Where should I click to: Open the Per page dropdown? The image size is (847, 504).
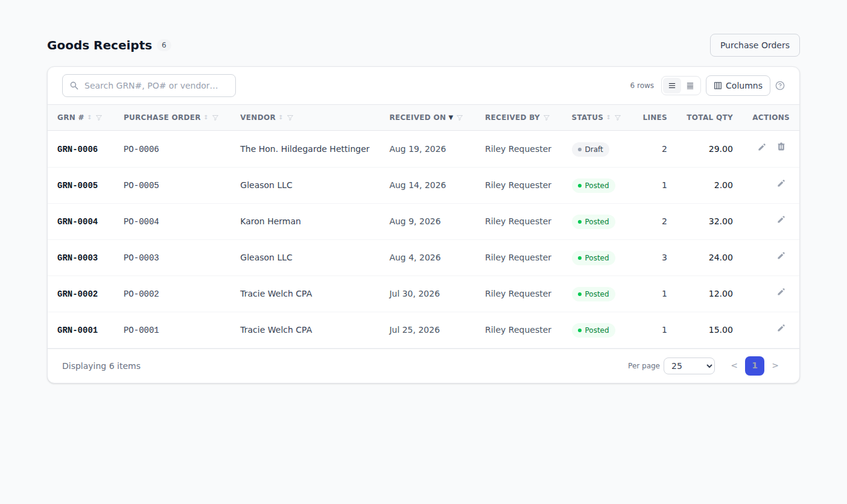pos(689,366)
